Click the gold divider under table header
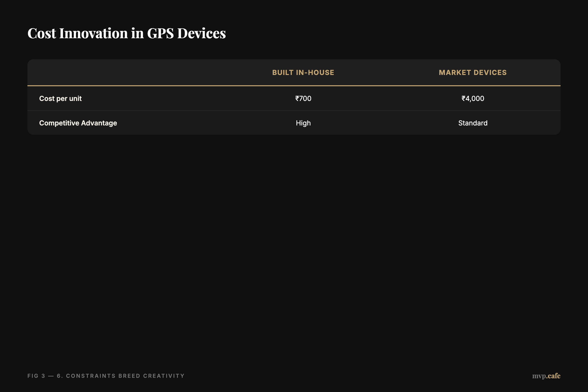 (x=294, y=86)
